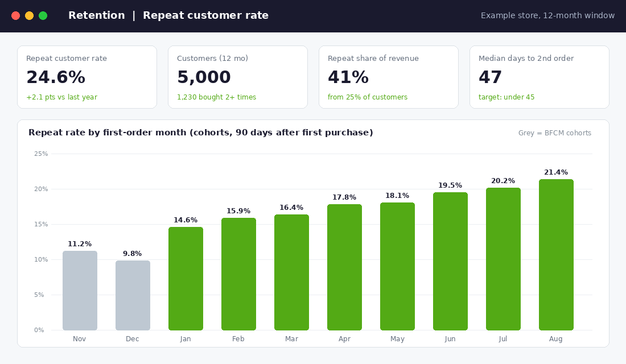The width and height of the screenshot is (626, 364).
Task: Click the grey Dec cohort bar
Action: point(133,295)
